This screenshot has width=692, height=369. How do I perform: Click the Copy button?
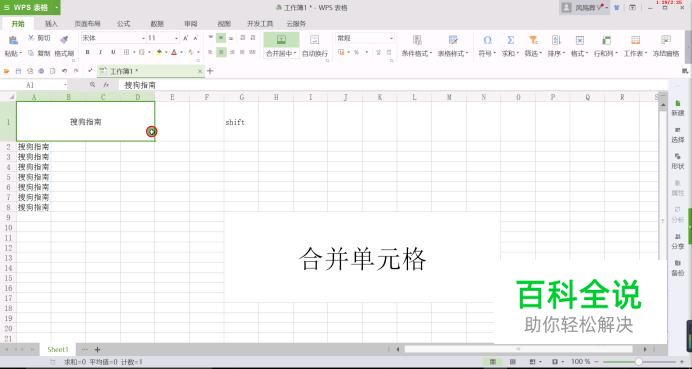coord(39,53)
